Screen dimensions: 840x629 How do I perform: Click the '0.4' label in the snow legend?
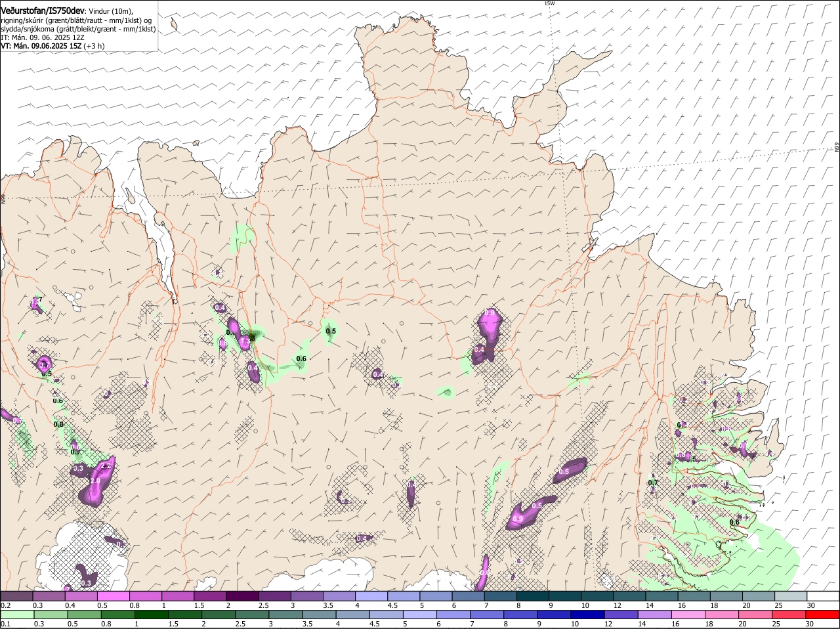[x=70, y=605]
